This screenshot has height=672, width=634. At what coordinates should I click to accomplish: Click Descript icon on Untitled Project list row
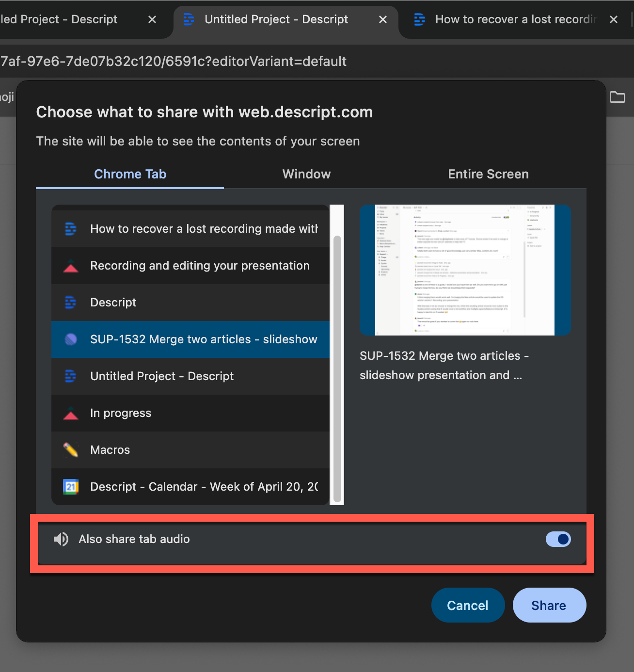71,376
